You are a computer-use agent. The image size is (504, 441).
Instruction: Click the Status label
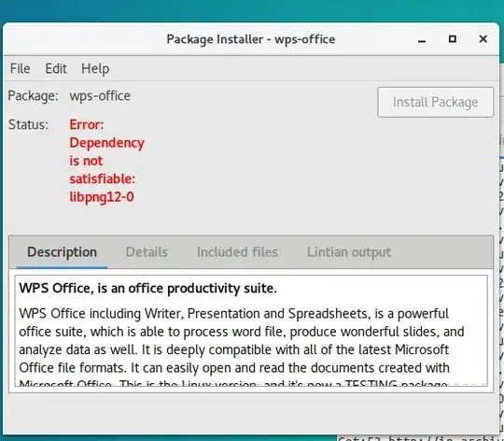click(x=28, y=124)
